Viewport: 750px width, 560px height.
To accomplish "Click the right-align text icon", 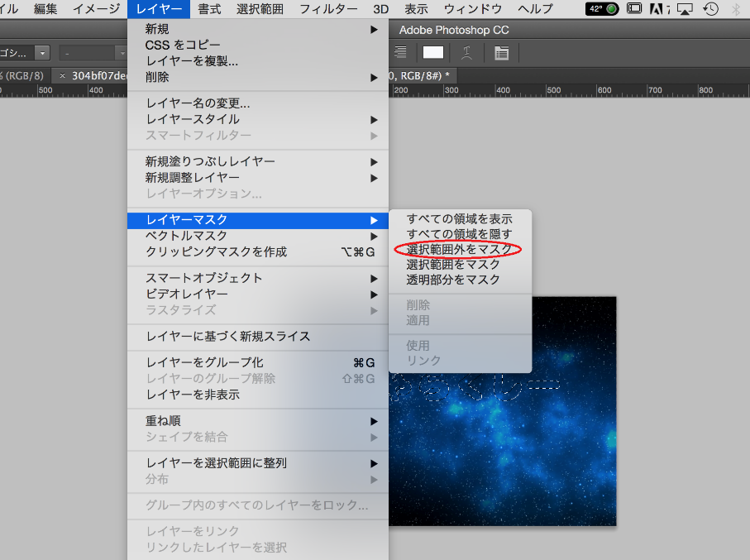I will click(400, 52).
